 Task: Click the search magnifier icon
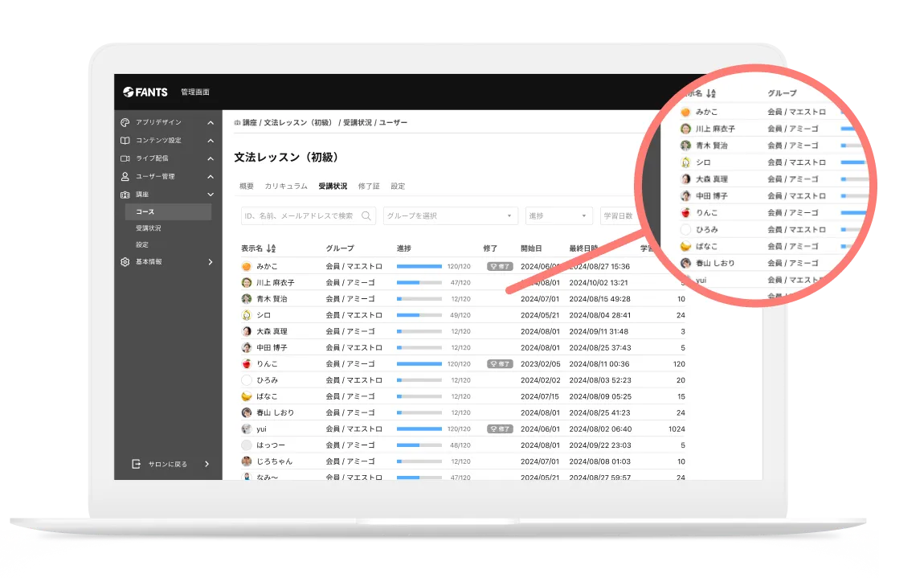366,216
